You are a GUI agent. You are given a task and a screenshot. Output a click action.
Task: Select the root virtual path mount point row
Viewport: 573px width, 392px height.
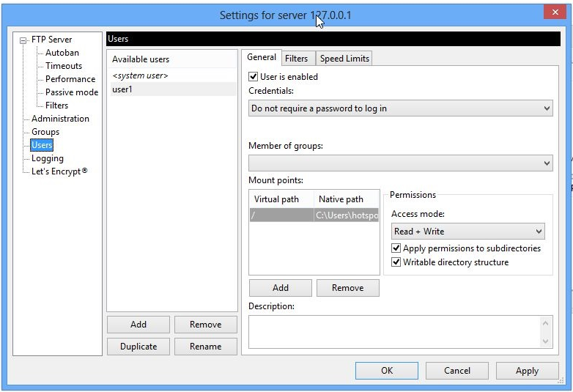click(314, 215)
